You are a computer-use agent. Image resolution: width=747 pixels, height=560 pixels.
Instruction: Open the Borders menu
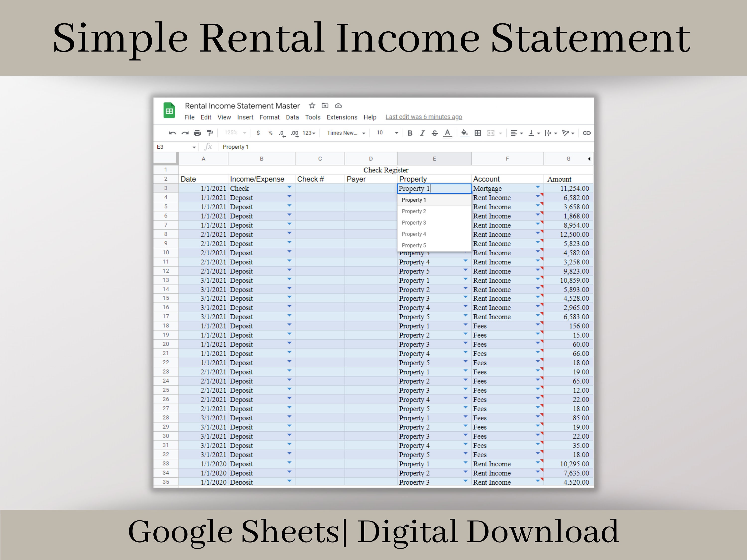tap(478, 133)
